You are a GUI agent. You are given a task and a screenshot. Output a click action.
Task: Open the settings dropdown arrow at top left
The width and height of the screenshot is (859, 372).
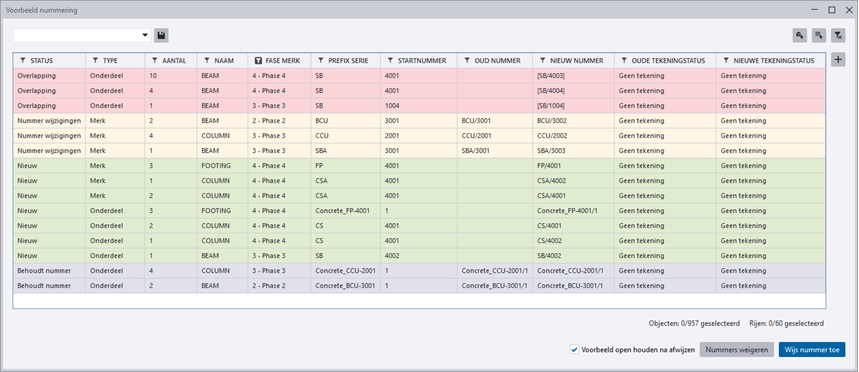[x=145, y=36]
